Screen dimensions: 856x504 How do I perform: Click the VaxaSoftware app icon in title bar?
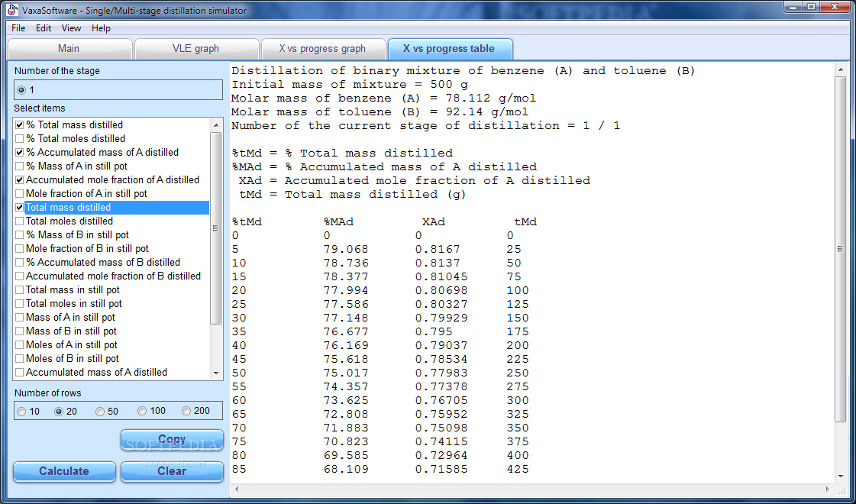pos(12,10)
